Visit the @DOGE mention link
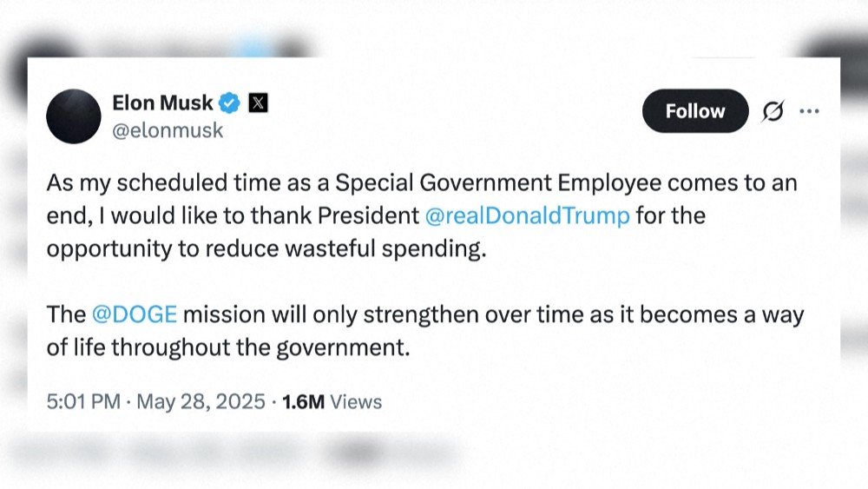This screenshot has height=489, width=868. [134, 314]
